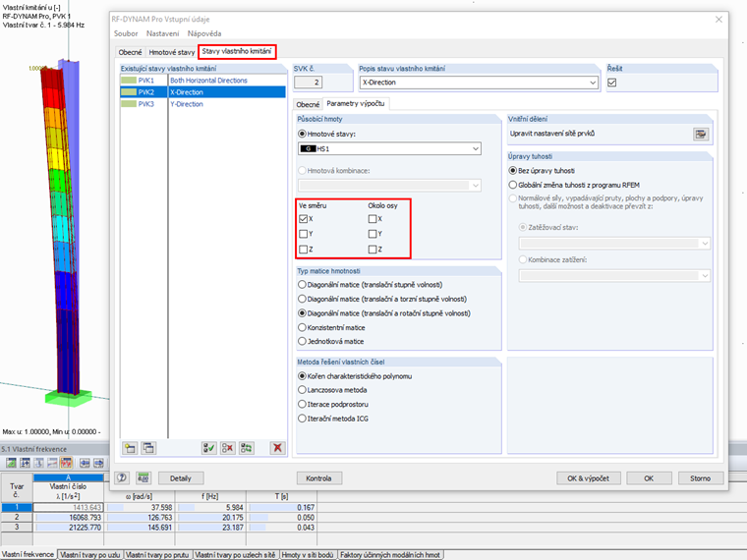Select diagonal matrix translační a torzní option

(302, 299)
